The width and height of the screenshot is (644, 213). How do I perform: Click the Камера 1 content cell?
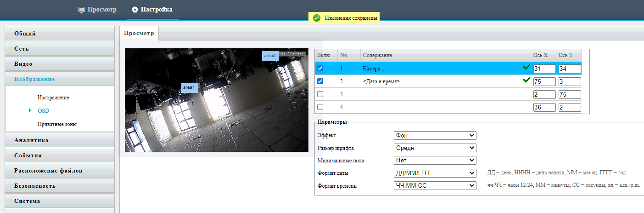tap(445, 68)
